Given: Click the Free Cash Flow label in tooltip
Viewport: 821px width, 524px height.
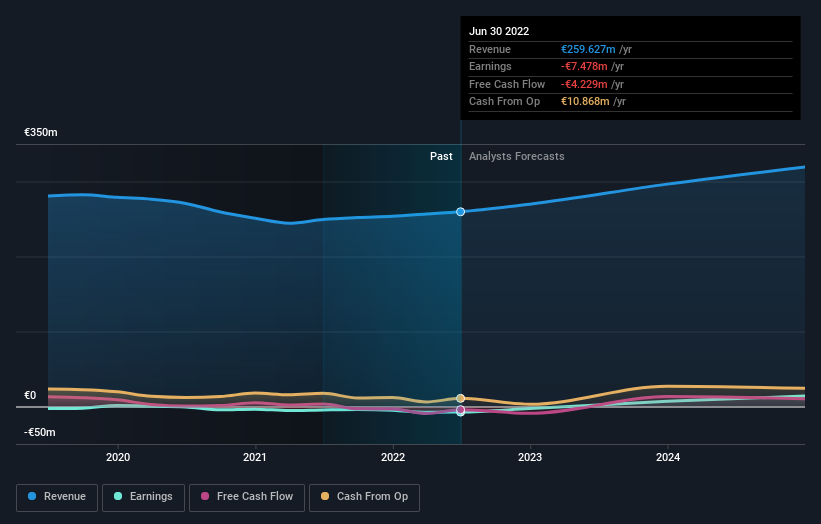Looking at the screenshot, I should pos(507,84).
